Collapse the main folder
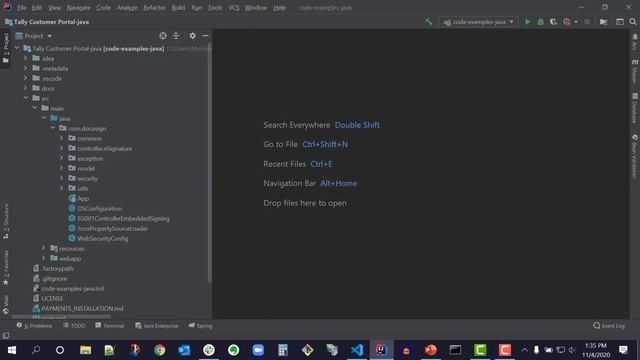 (35, 108)
